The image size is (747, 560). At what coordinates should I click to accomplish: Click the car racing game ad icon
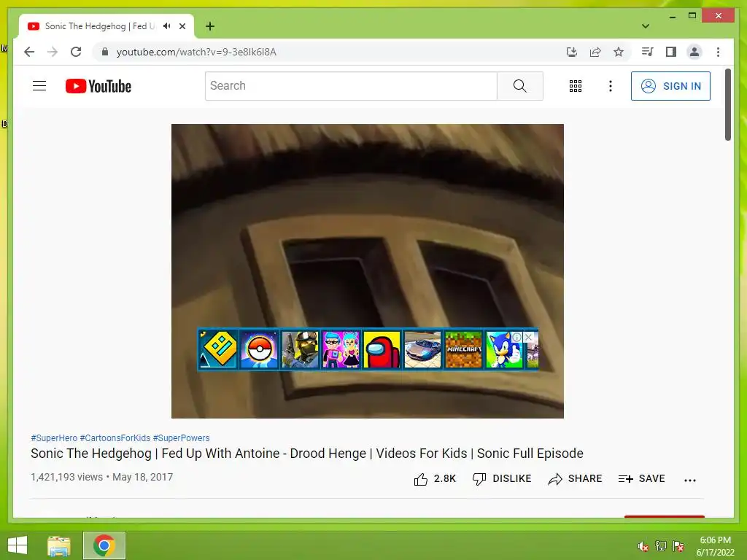click(422, 349)
